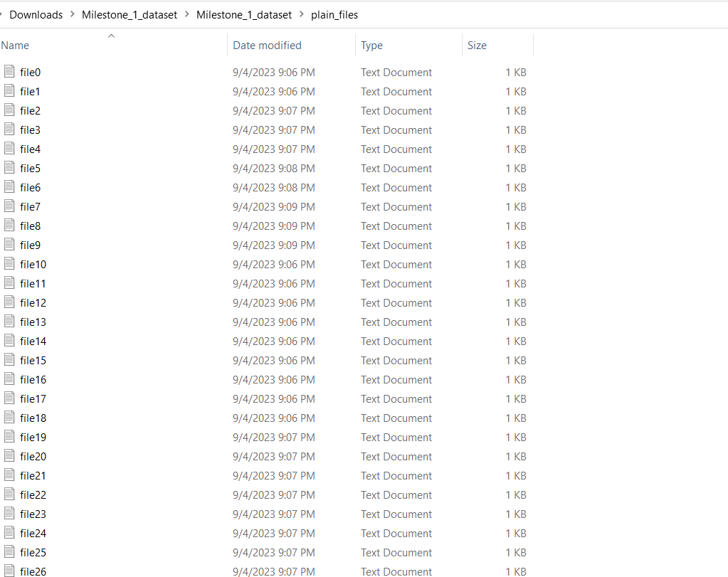Select the file15 filename text
This screenshot has height=577, width=728.
click(x=31, y=360)
